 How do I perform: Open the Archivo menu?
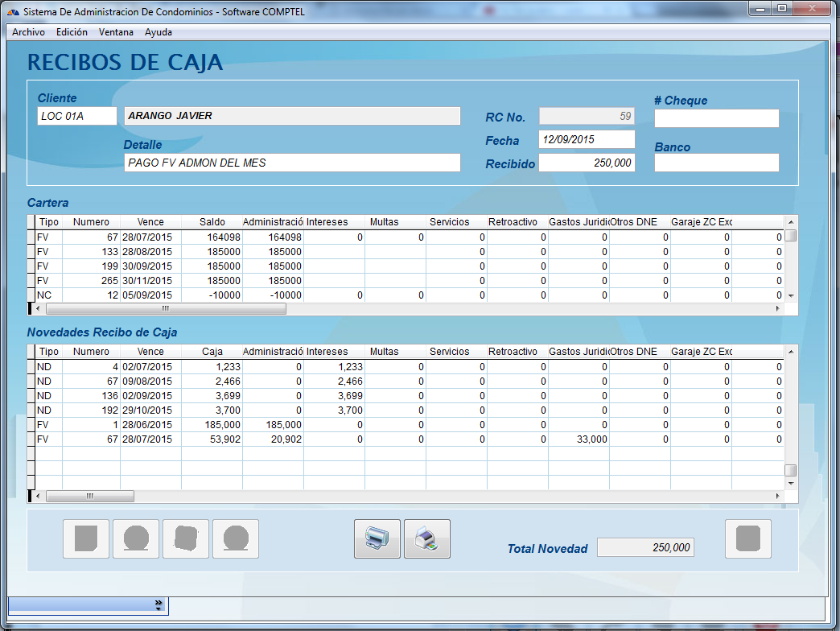tap(28, 32)
